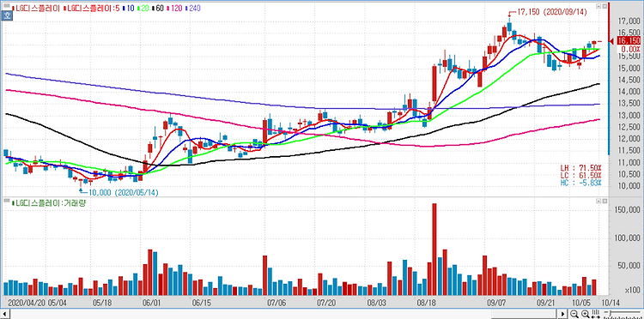The width and height of the screenshot is (644, 319).
Task: Click the 10,000 price axis label
Action: pos(629,187)
